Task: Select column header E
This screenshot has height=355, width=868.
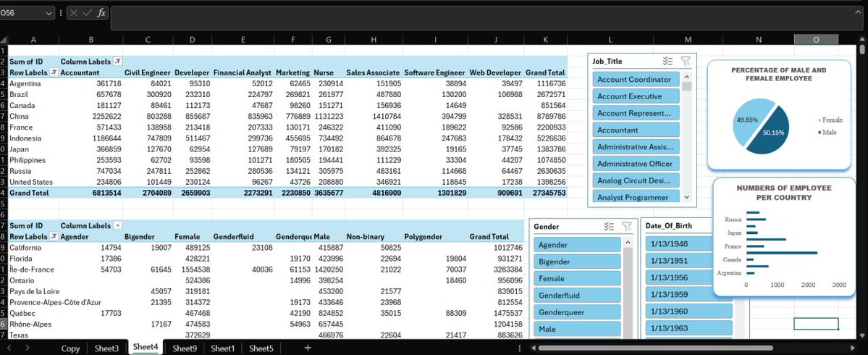Action: tap(243, 40)
